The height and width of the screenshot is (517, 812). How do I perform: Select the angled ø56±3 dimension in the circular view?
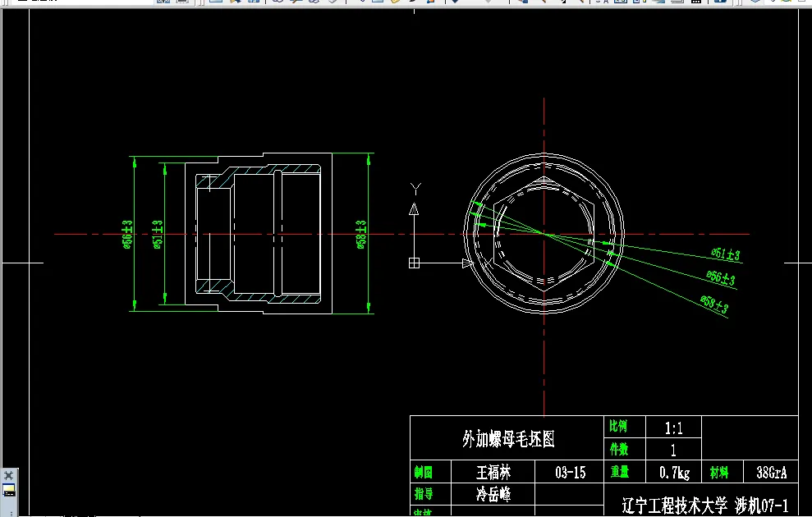pos(721,277)
